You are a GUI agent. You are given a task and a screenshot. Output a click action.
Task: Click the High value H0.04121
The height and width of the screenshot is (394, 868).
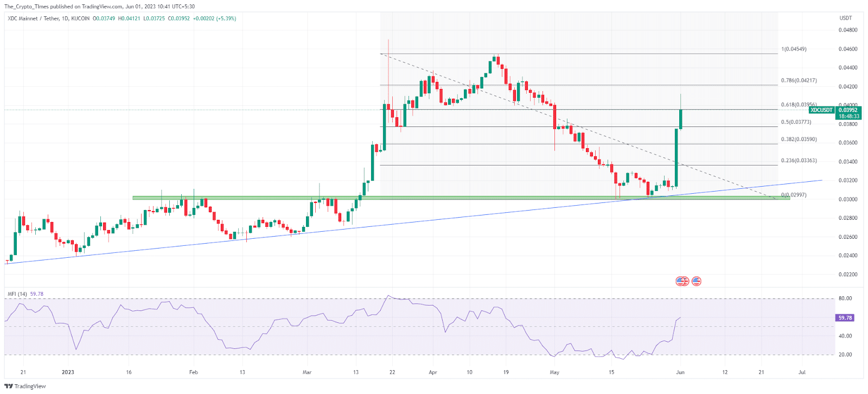click(x=129, y=18)
